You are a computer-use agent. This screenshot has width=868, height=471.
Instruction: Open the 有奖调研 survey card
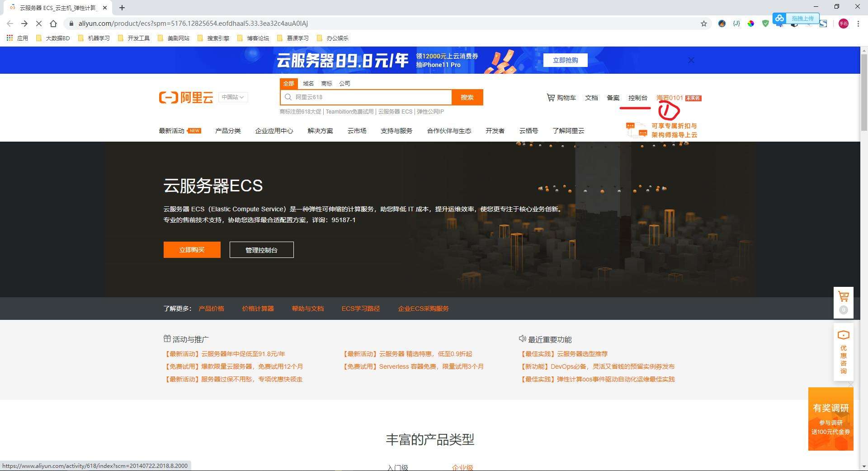tap(830, 419)
